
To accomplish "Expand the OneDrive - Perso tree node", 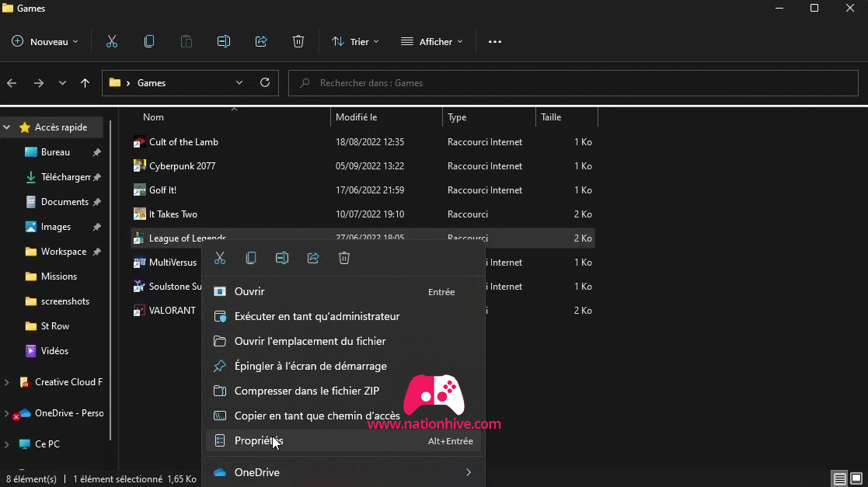I will click(x=7, y=413).
